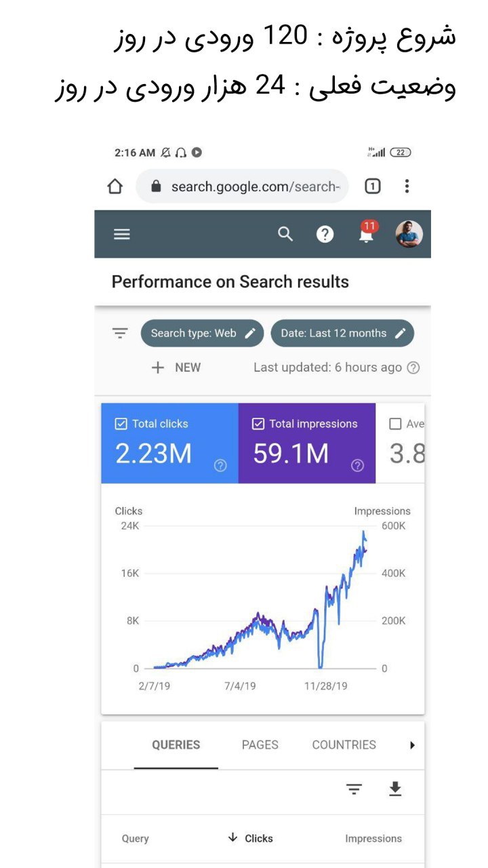Tap the search magnifier icon
The height and width of the screenshot is (868, 488).
tap(285, 234)
